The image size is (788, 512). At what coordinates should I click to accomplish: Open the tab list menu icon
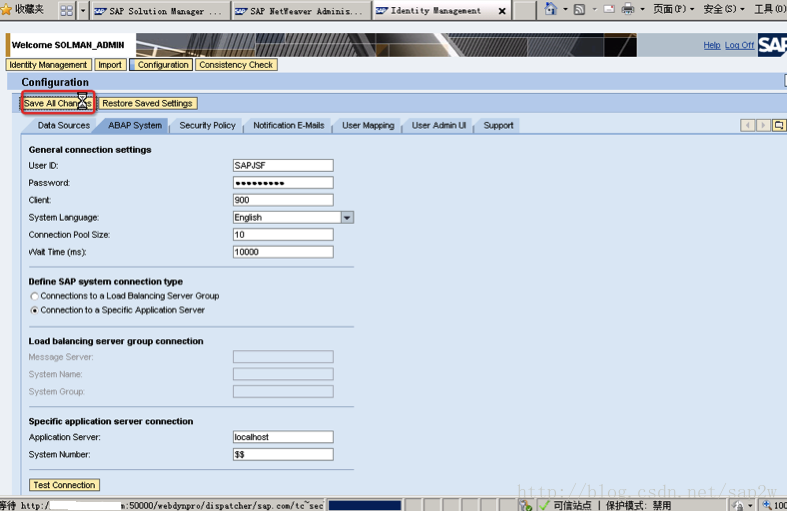(779, 125)
